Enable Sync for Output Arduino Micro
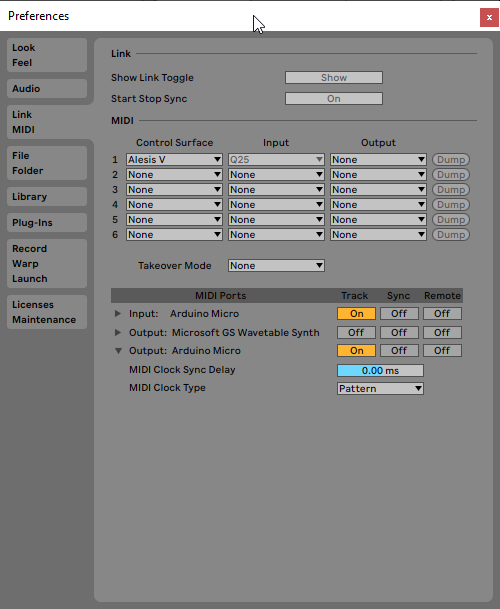500x609 pixels. (x=399, y=351)
